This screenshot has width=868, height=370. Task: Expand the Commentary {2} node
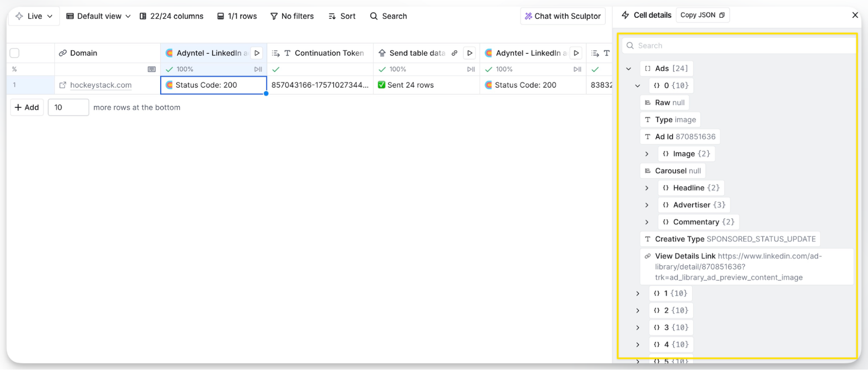(x=647, y=222)
